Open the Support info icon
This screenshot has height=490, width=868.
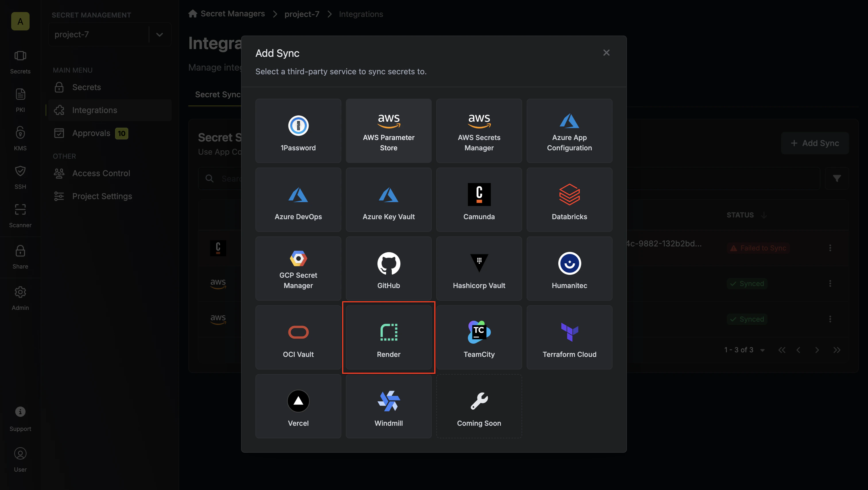[20, 419]
